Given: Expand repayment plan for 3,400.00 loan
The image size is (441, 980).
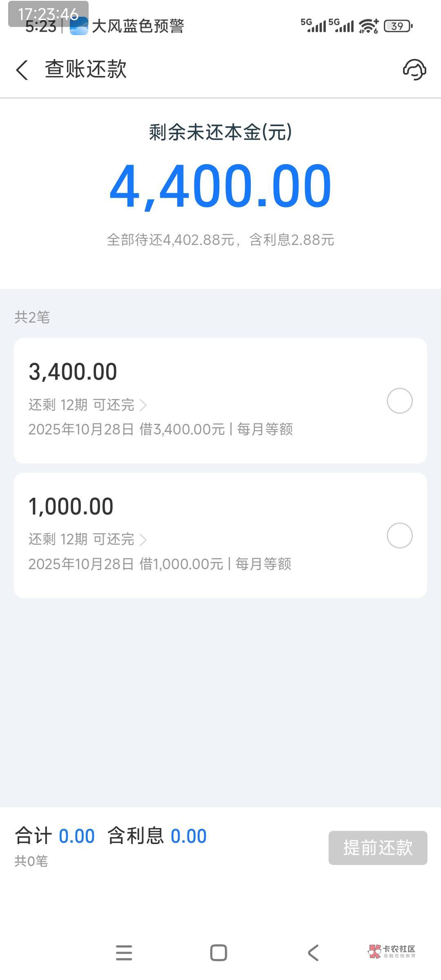Looking at the screenshot, I should [x=88, y=405].
